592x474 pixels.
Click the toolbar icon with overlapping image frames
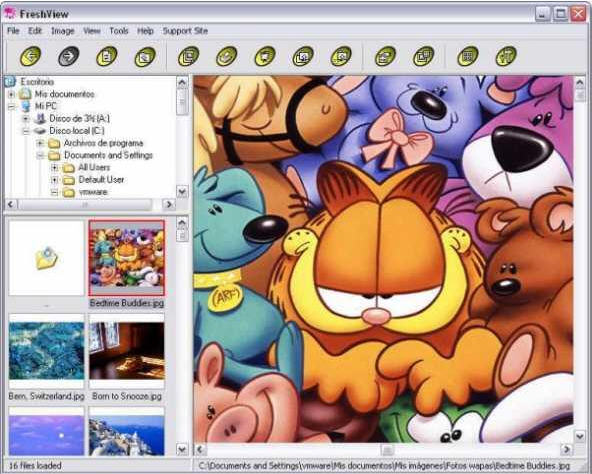click(x=303, y=56)
